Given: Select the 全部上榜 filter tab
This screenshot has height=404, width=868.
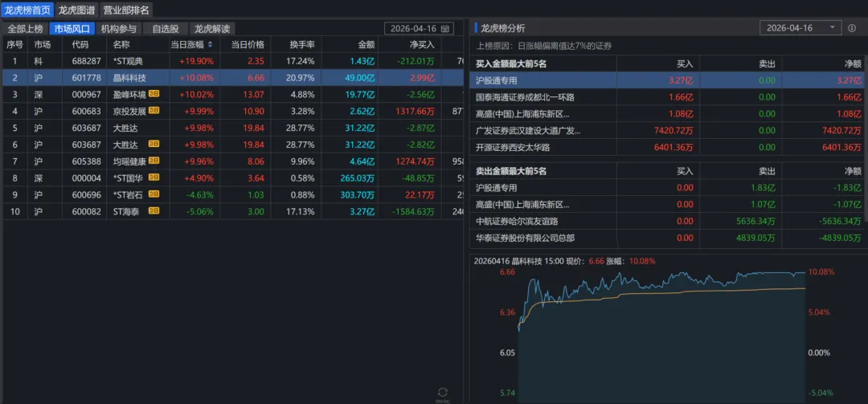Looking at the screenshot, I should pos(26,29).
